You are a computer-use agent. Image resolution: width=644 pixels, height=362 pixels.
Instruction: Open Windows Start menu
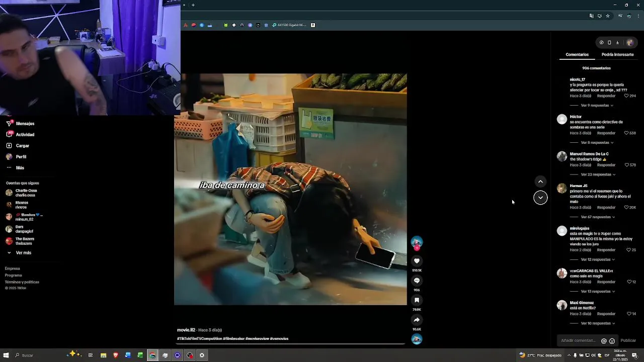6,355
